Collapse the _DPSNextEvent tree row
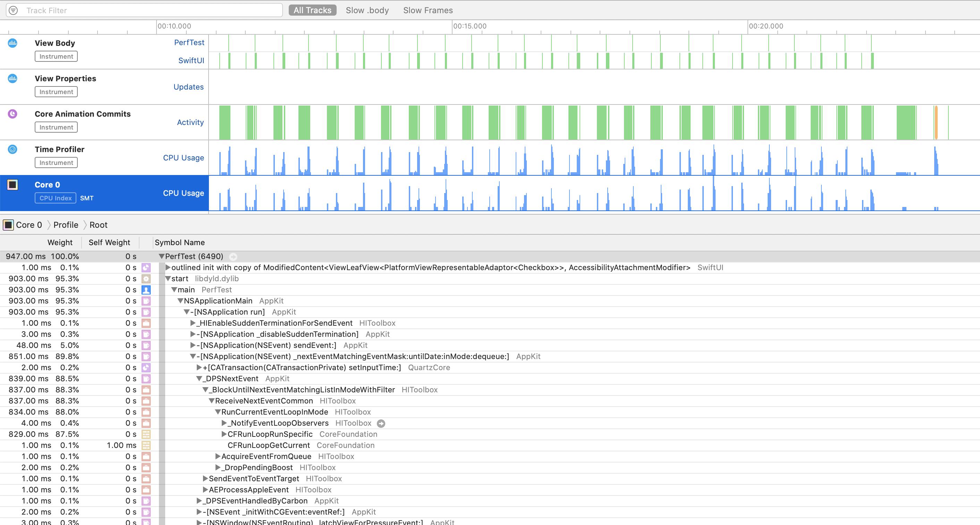The image size is (980, 525). 199,378
